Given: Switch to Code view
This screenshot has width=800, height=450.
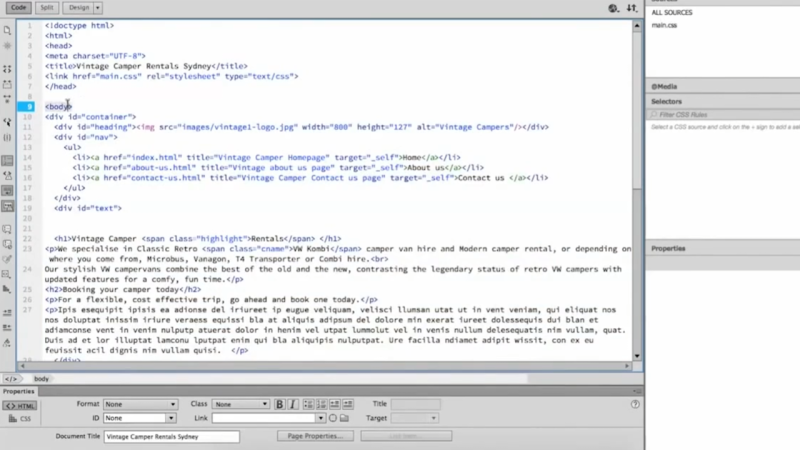Looking at the screenshot, I should tap(18, 8).
